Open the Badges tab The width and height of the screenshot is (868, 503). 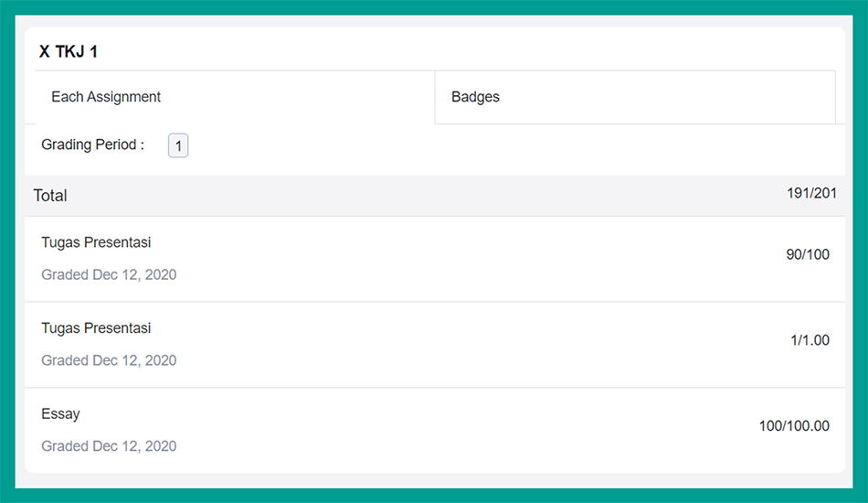[635, 97]
